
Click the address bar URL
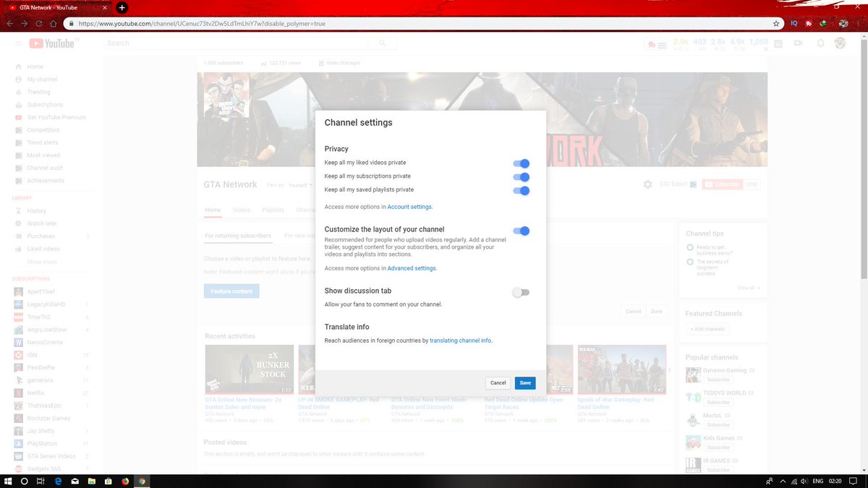pyautogui.click(x=202, y=23)
